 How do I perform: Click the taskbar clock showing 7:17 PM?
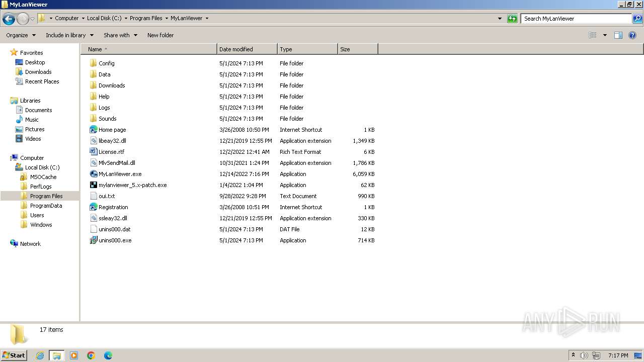(x=618, y=355)
